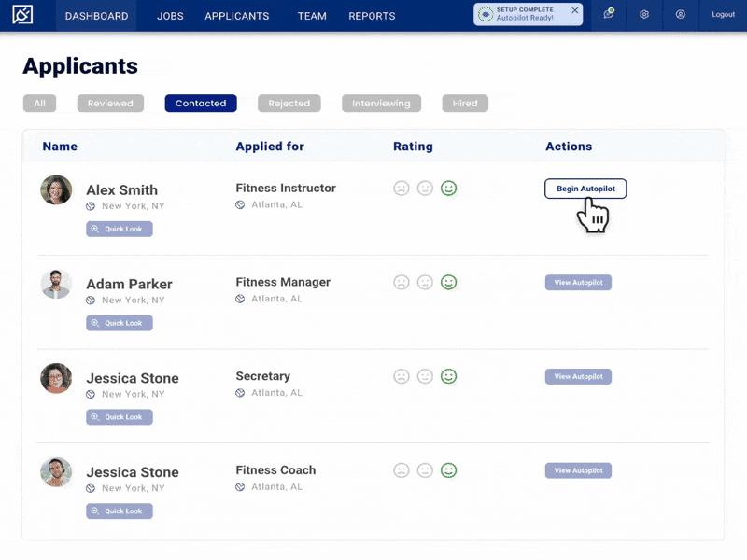Close the Setup Complete autopilot notification
The image size is (747, 560).
(574, 10)
